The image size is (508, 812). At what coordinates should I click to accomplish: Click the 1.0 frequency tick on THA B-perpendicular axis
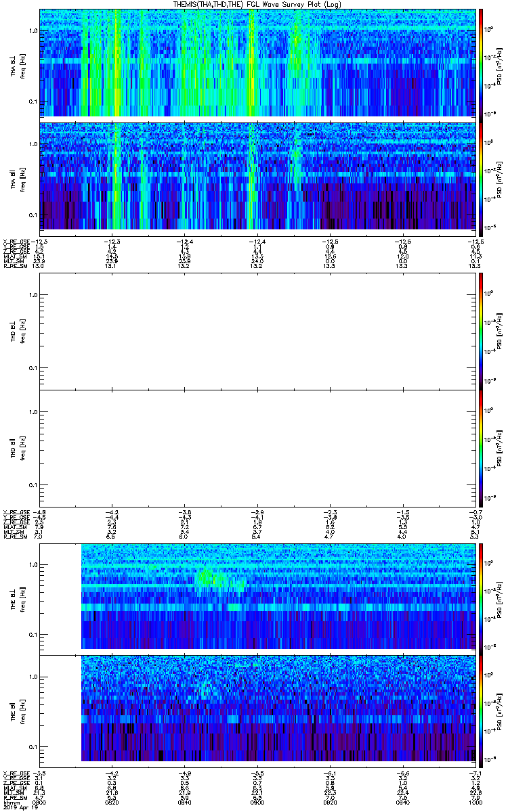click(x=34, y=31)
